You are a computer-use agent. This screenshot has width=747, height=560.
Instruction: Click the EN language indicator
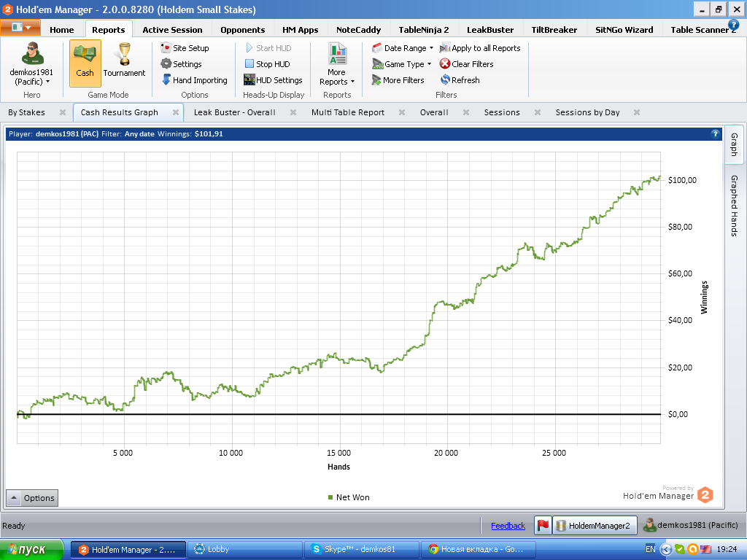650,550
